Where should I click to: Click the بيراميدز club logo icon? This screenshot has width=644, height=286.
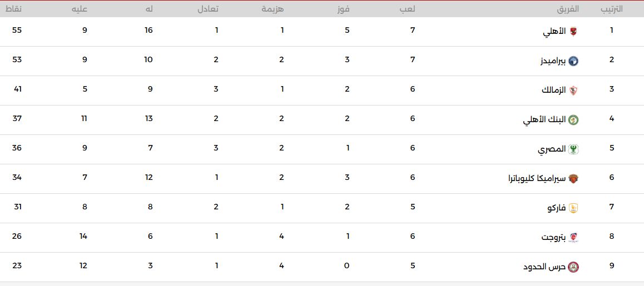tap(573, 61)
